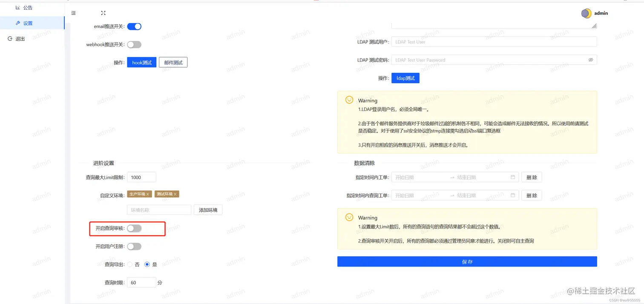Click the logout icon next to 退出

(9, 38)
